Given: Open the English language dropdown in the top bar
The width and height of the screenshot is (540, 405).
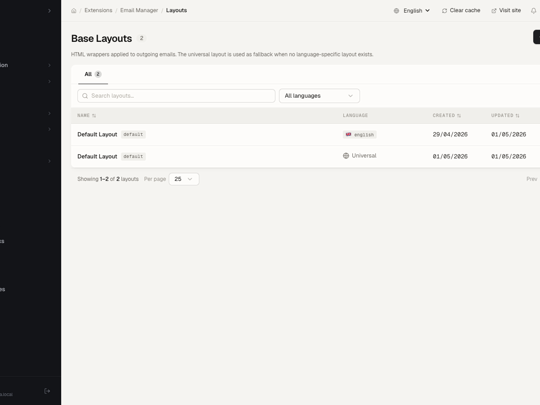Looking at the screenshot, I should [x=412, y=11].
